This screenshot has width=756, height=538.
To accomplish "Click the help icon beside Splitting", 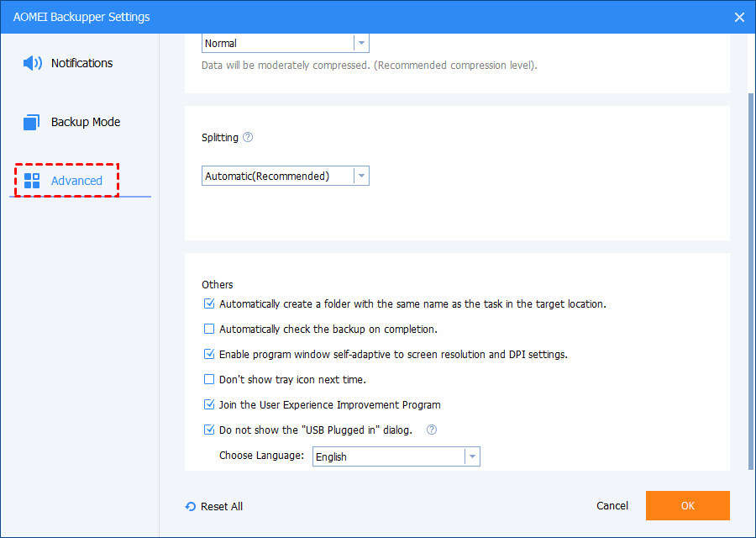I will 248,138.
